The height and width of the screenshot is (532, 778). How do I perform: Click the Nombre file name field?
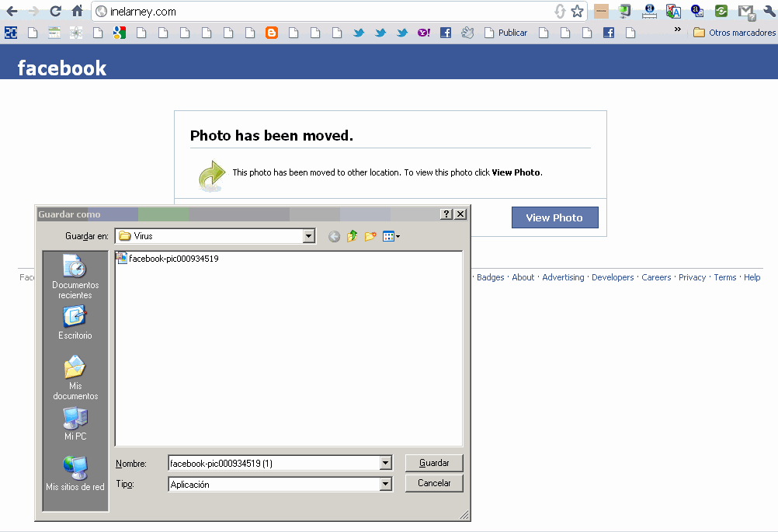[274, 463]
